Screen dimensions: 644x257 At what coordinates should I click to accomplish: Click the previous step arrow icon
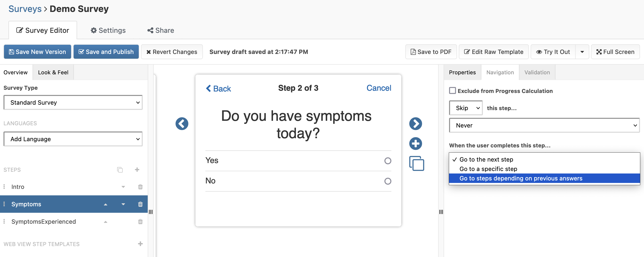(x=182, y=124)
